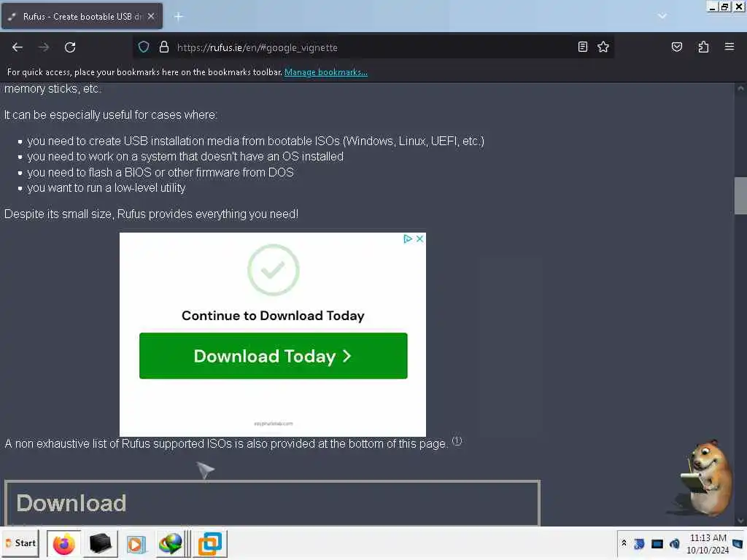Click the show desktop tray icon
Viewport: 747px width, 560px height.
click(x=738, y=544)
